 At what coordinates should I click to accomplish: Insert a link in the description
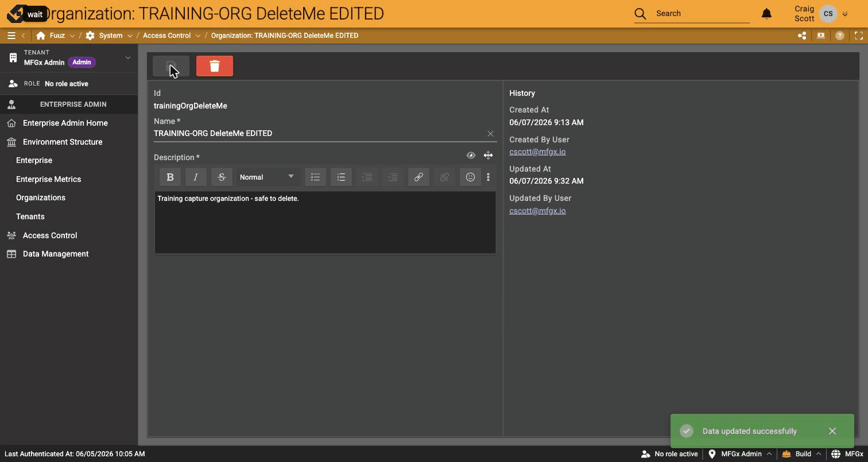[418, 177]
